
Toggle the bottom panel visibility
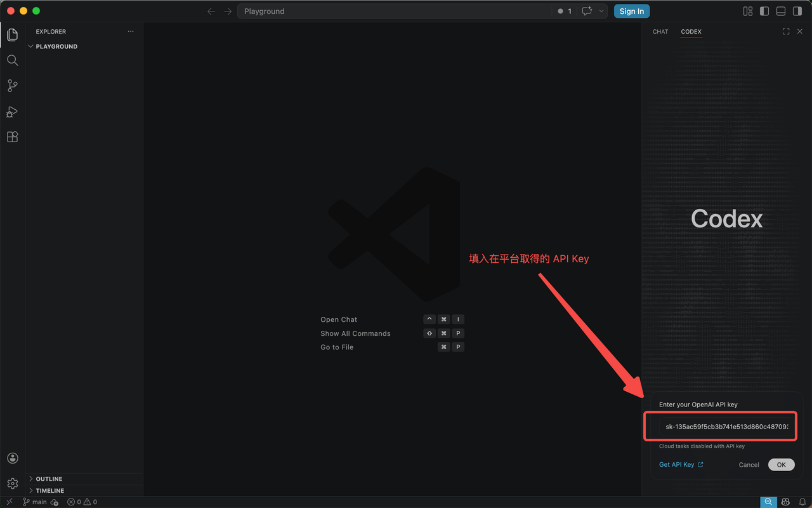[781, 11]
